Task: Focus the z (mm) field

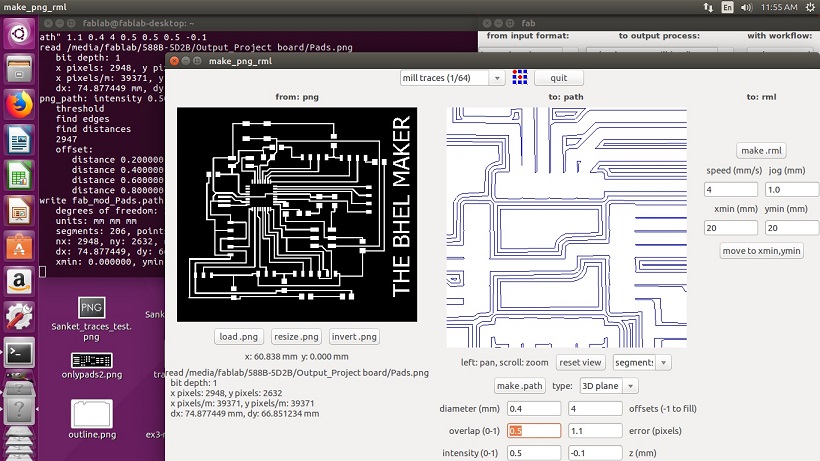Action: point(595,453)
